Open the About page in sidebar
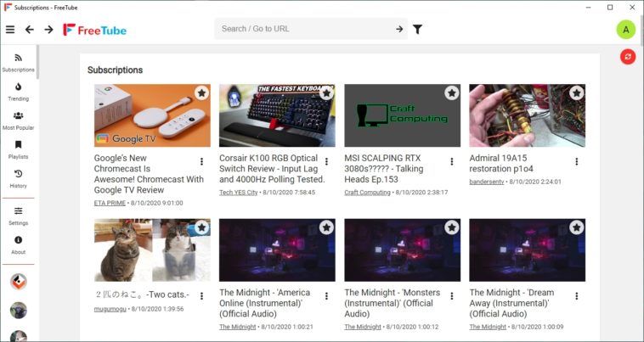This screenshot has width=644, height=342. coord(19,245)
